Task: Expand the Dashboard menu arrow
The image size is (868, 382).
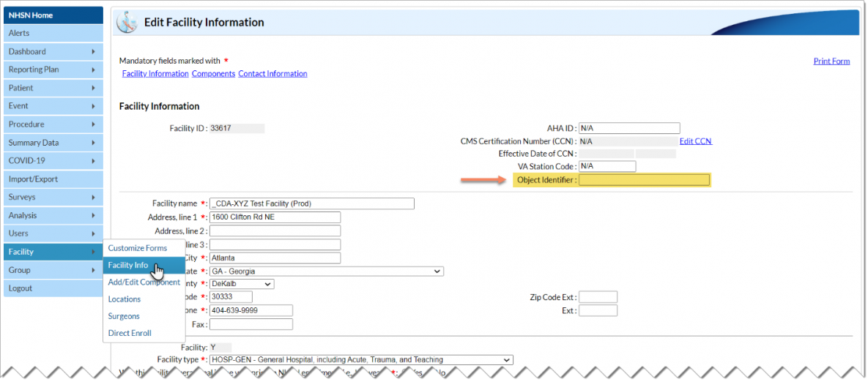Action: [93, 52]
